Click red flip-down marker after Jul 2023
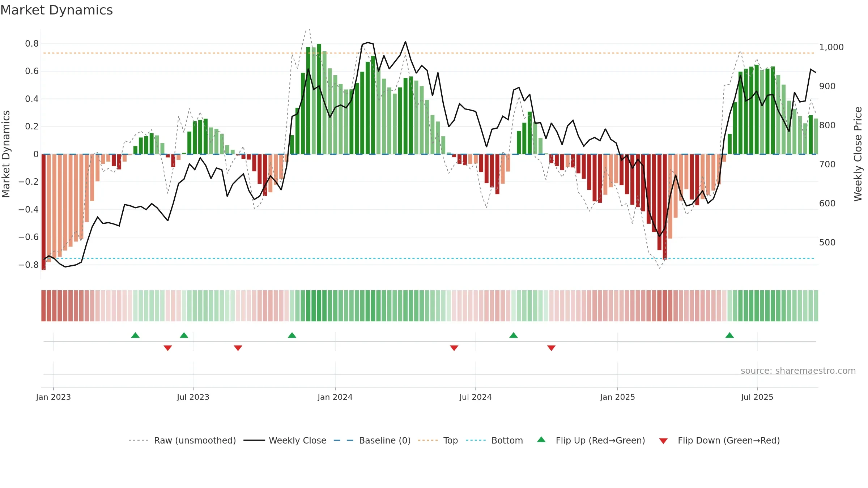Viewport: 868px width, 488px height. 238,348
